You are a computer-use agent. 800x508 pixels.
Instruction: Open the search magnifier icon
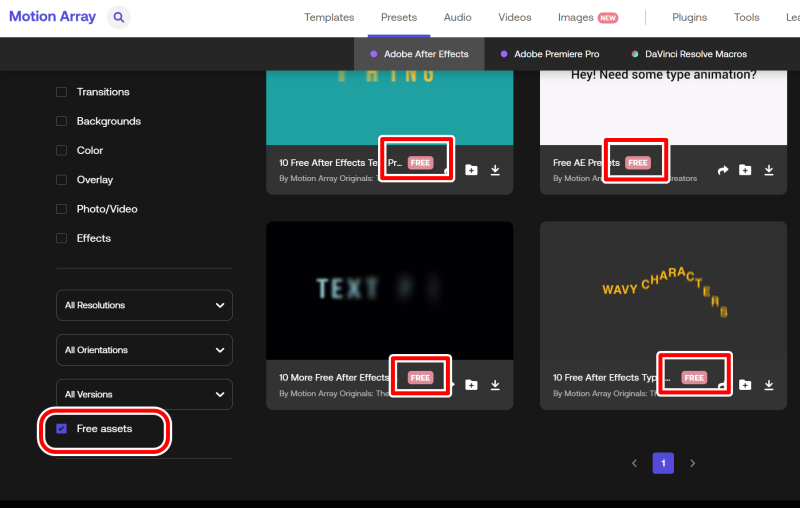pos(118,17)
